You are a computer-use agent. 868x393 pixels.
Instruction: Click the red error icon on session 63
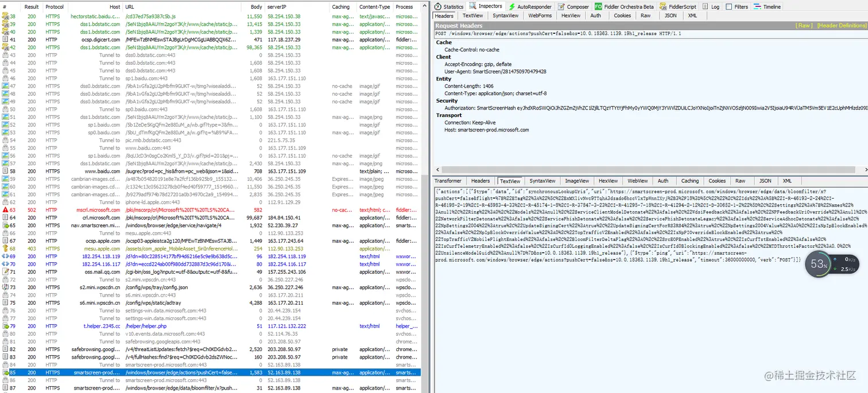click(x=5, y=210)
